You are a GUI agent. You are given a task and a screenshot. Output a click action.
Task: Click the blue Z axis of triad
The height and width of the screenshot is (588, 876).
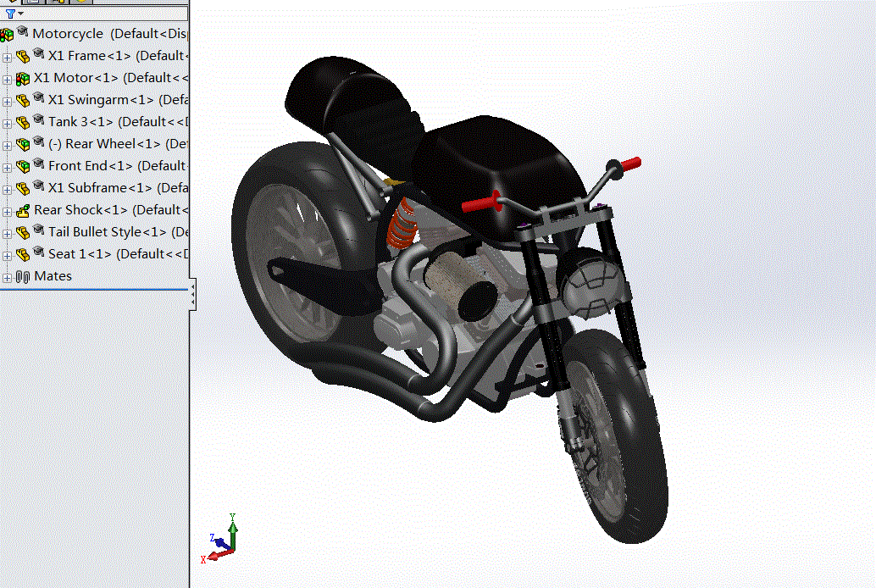(222, 543)
